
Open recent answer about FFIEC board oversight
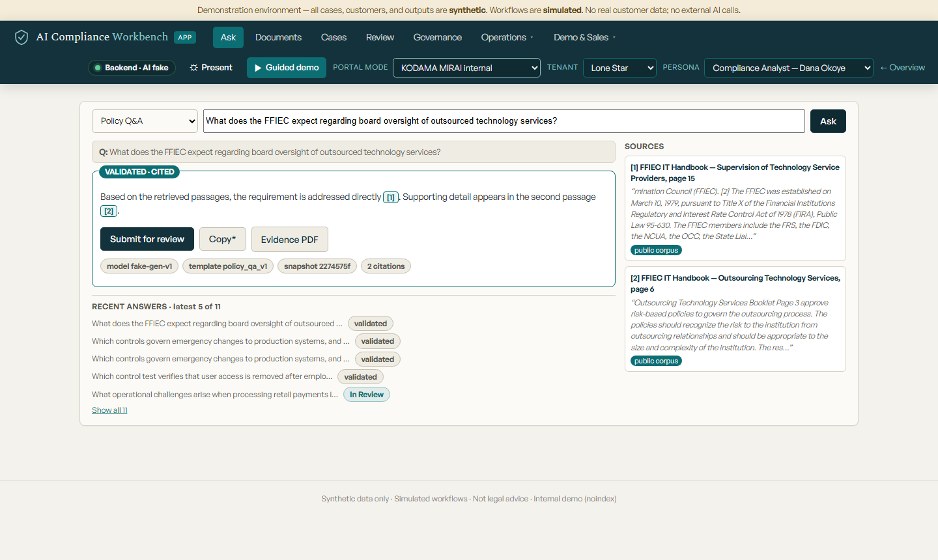coord(217,324)
